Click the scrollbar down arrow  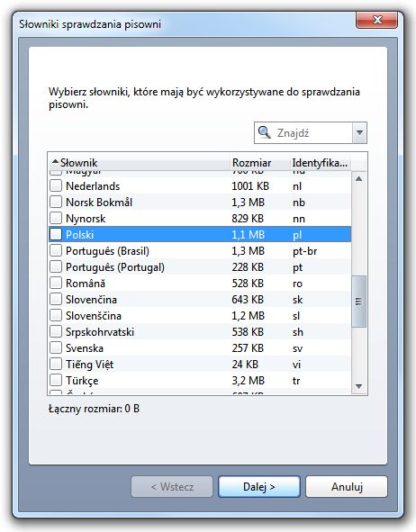tap(359, 386)
